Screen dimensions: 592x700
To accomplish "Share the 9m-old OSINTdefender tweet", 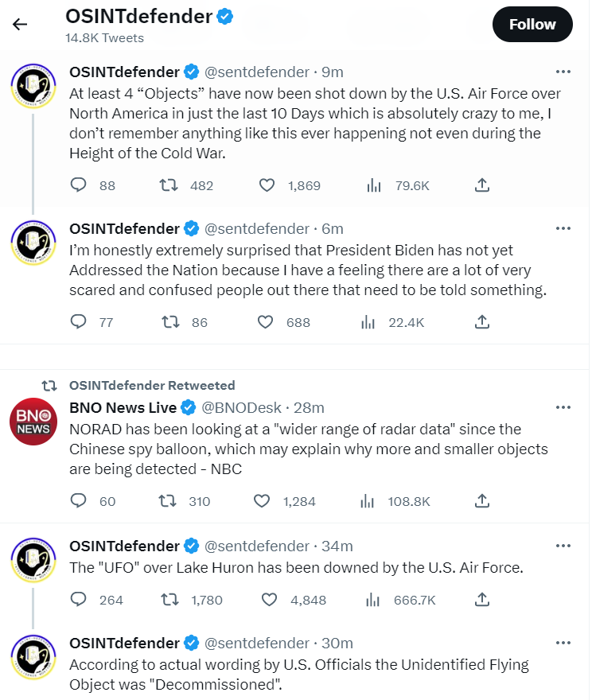I will point(481,185).
